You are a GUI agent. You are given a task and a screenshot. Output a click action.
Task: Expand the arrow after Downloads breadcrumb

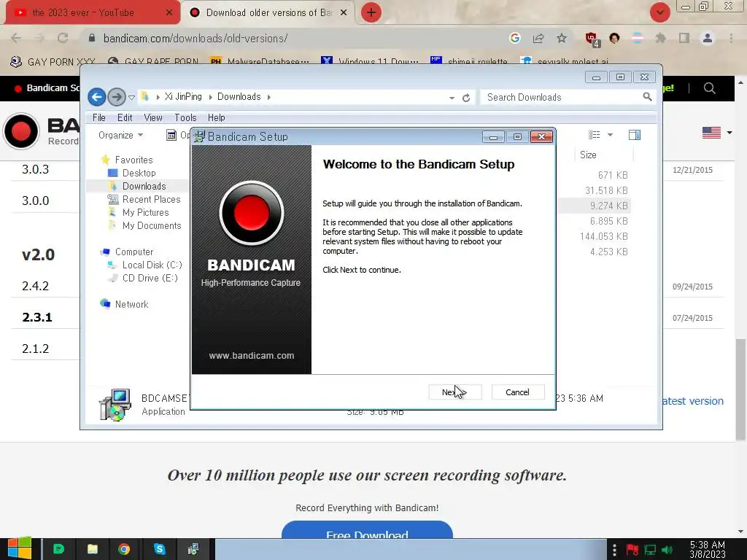point(268,97)
